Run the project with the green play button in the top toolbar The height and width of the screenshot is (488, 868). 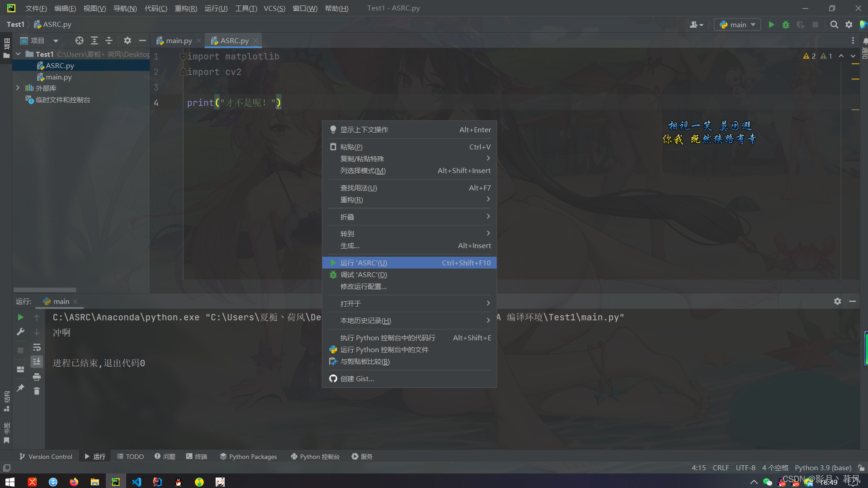[771, 25]
